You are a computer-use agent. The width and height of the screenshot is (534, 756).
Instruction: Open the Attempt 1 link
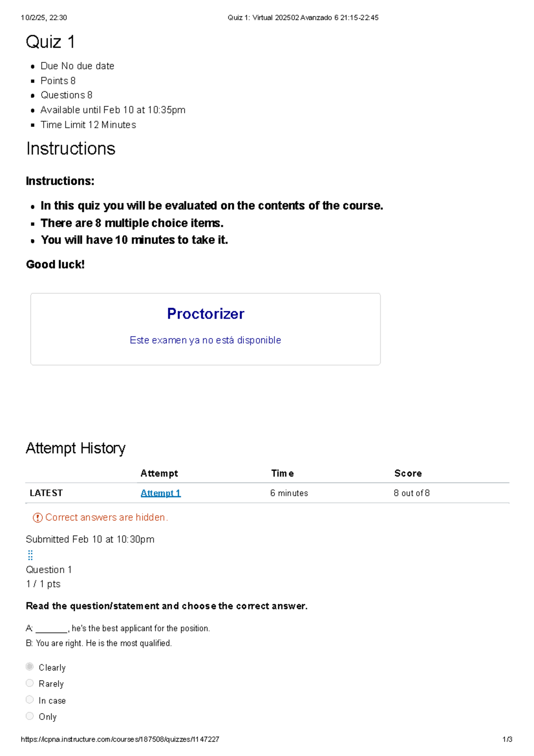click(x=161, y=493)
